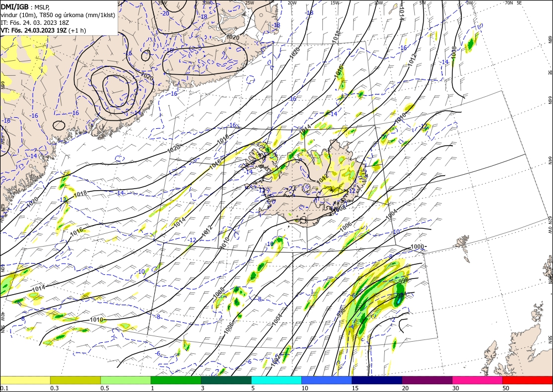Select the green 1–3 mm legend swatch
The image size is (553, 392).
click(176, 380)
